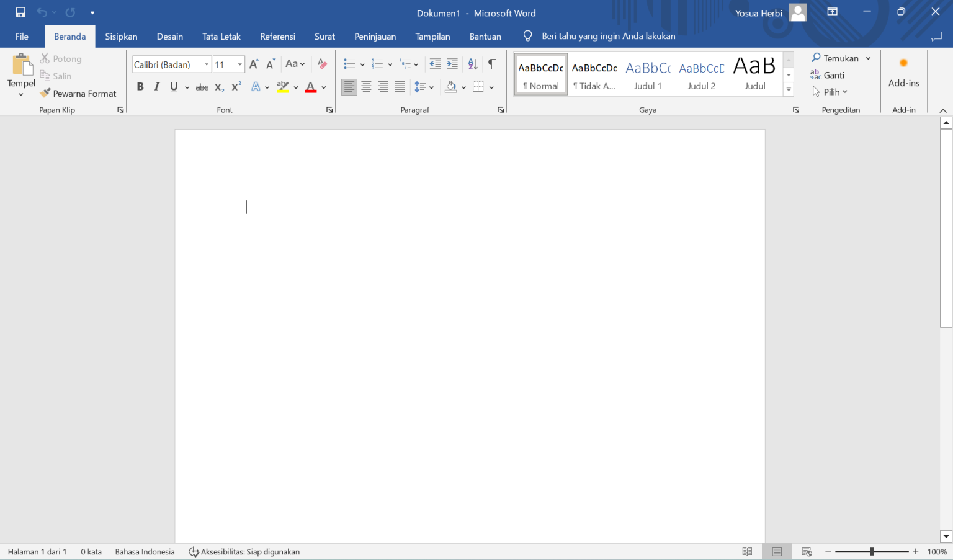This screenshot has height=560, width=953.
Task: Click the decrease indent icon
Action: click(435, 64)
